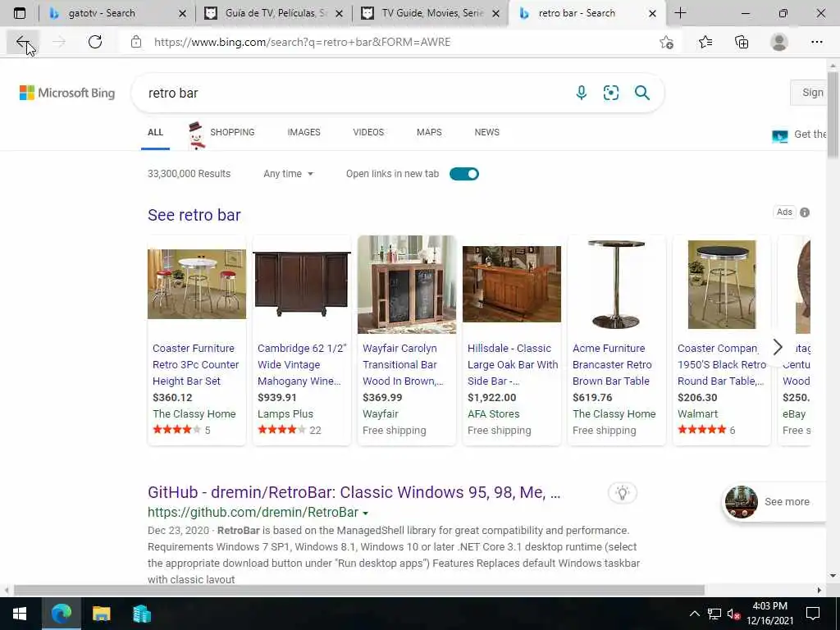Open Wayfair Carolyn Transitional Bar link
Screen dimensions: 840x630
[402, 364]
